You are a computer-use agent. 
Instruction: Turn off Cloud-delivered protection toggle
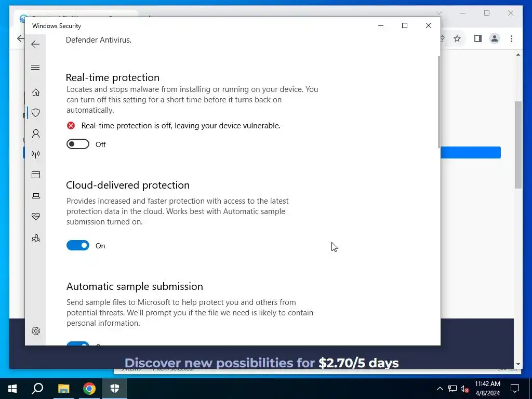click(78, 245)
